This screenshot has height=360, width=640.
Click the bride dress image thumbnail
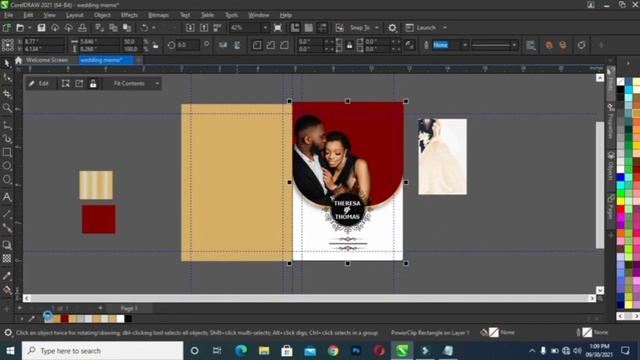[442, 157]
